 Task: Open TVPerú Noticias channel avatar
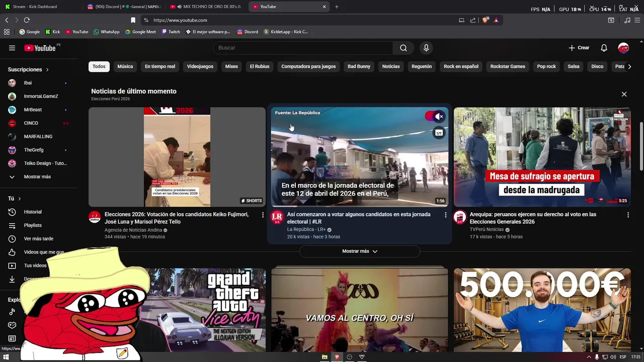pos(460,217)
